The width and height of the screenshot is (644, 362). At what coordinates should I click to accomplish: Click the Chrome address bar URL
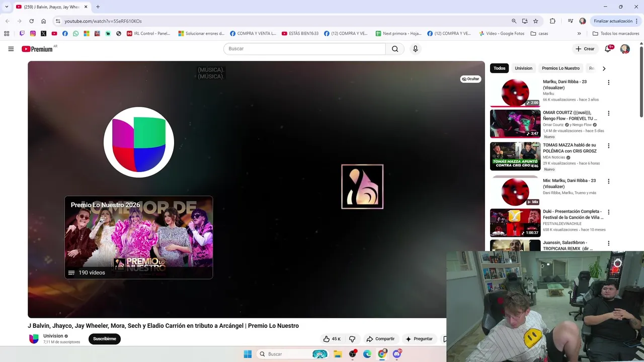pyautogui.click(x=103, y=21)
